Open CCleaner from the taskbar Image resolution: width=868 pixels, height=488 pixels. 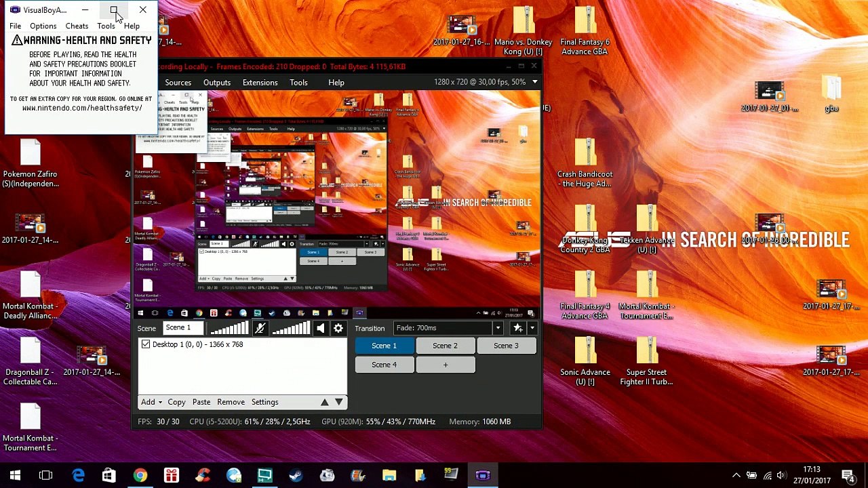pyautogui.click(x=202, y=475)
